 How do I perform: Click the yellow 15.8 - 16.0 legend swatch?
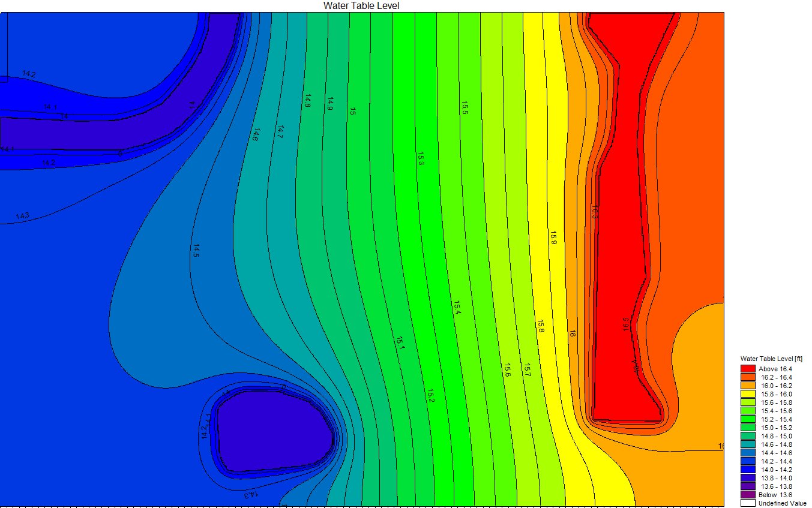coord(748,393)
